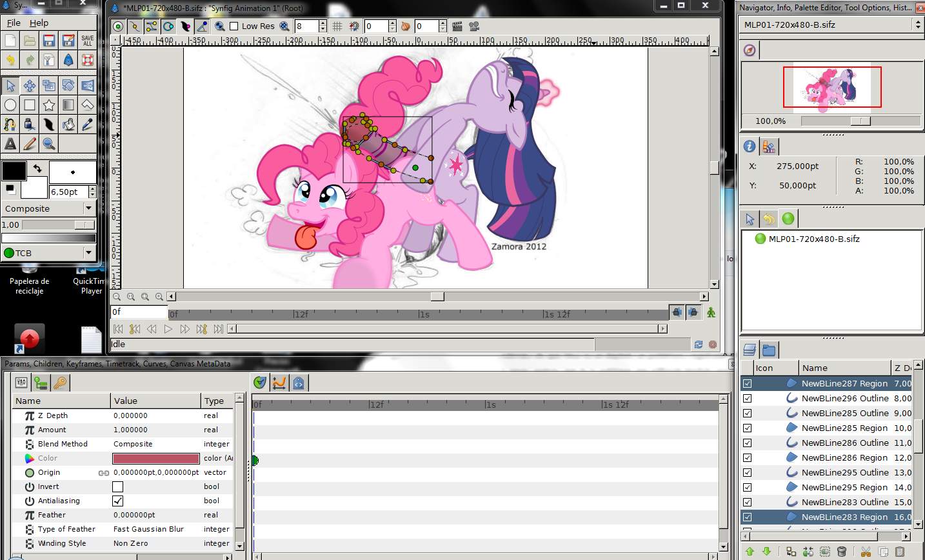Select the NewBLine285 Region layer row

coord(826,428)
